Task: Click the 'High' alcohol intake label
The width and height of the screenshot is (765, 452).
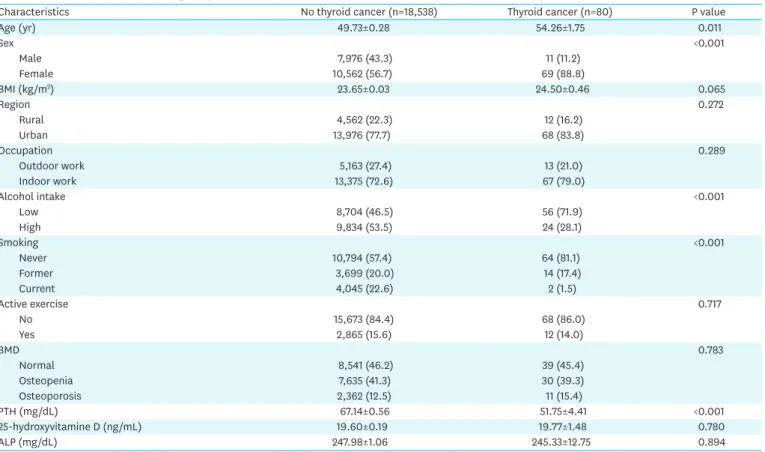Action: [30, 227]
